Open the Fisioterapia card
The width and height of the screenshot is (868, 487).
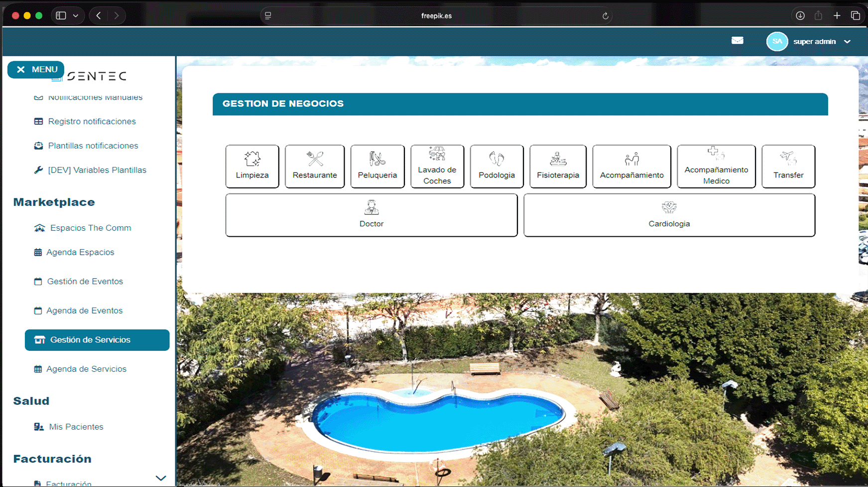558,166
